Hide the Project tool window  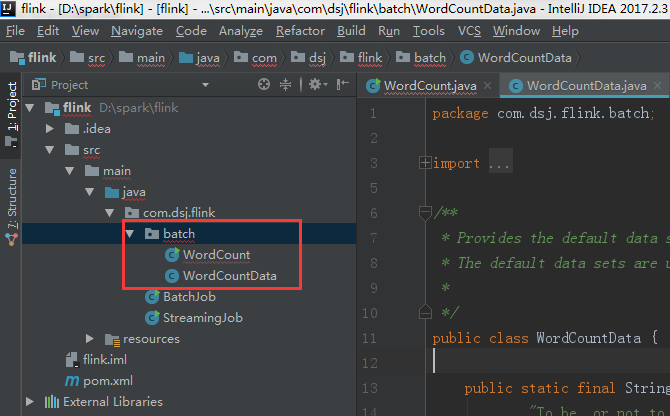pyautogui.click(x=343, y=85)
